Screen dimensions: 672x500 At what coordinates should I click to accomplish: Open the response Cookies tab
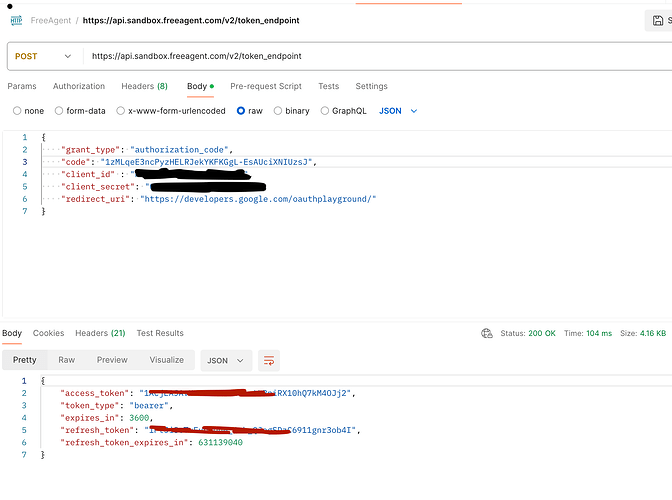[48, 333]
